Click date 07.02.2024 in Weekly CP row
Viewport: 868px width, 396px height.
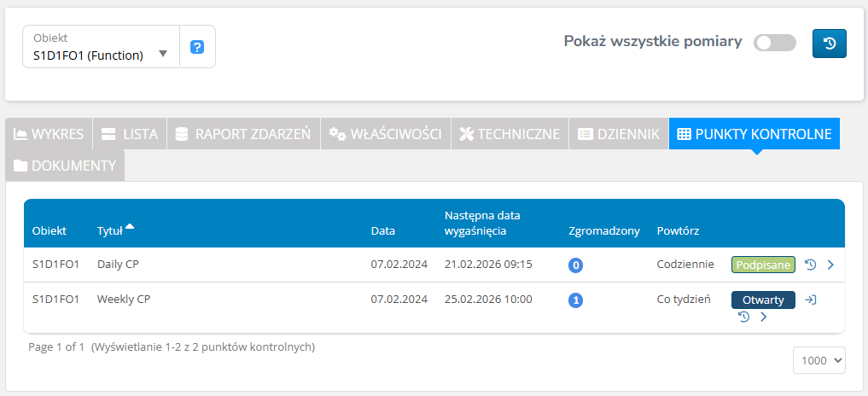399,299
